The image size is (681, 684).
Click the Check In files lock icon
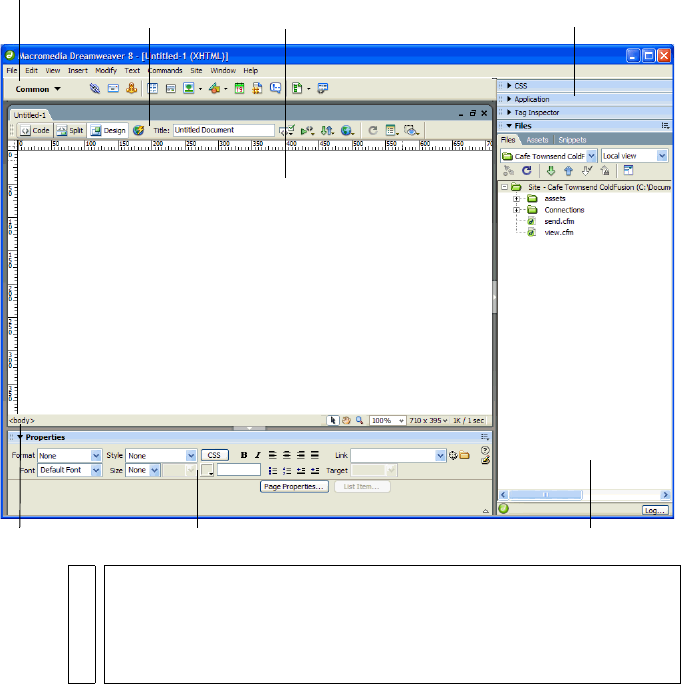605,171
